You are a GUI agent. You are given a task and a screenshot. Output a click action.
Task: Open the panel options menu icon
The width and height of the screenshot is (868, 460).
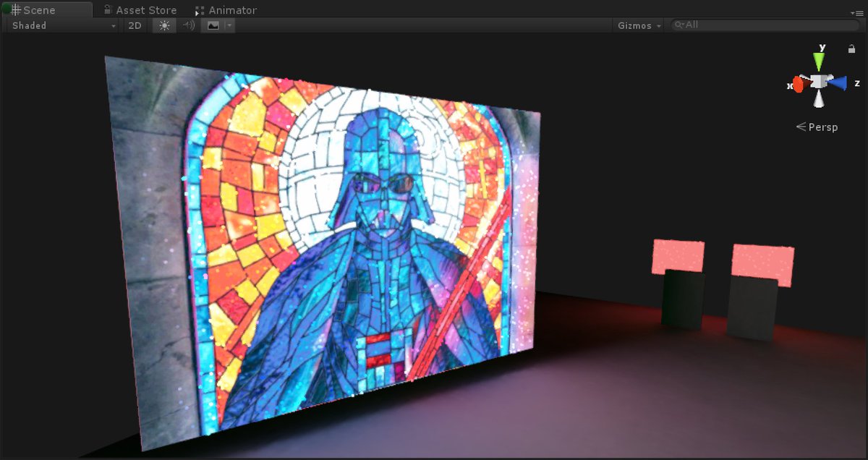click(858, 13)
